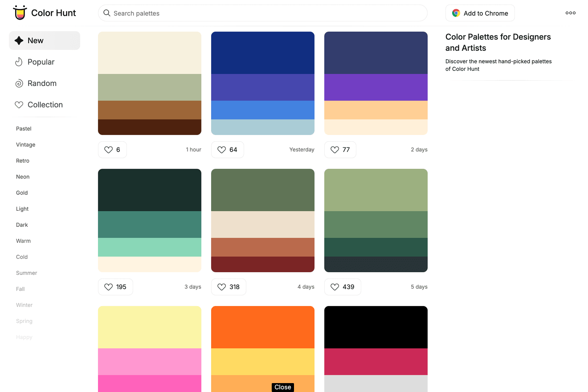Open the New palettes section
Image resolution: width=588 pixels, height=392 pixels.
click(45, 41)
